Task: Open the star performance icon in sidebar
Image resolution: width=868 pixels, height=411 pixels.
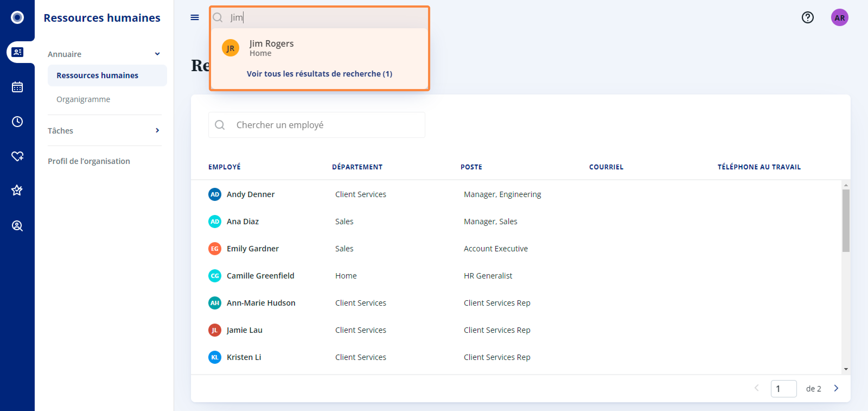Action: point(17,190)
